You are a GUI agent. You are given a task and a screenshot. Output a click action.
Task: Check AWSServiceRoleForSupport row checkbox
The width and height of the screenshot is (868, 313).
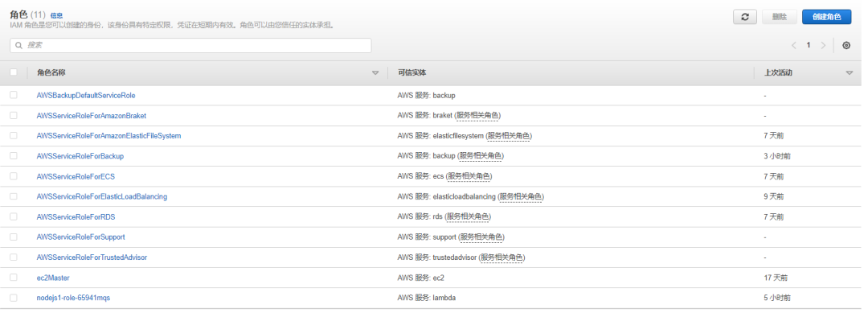(14, 237)
